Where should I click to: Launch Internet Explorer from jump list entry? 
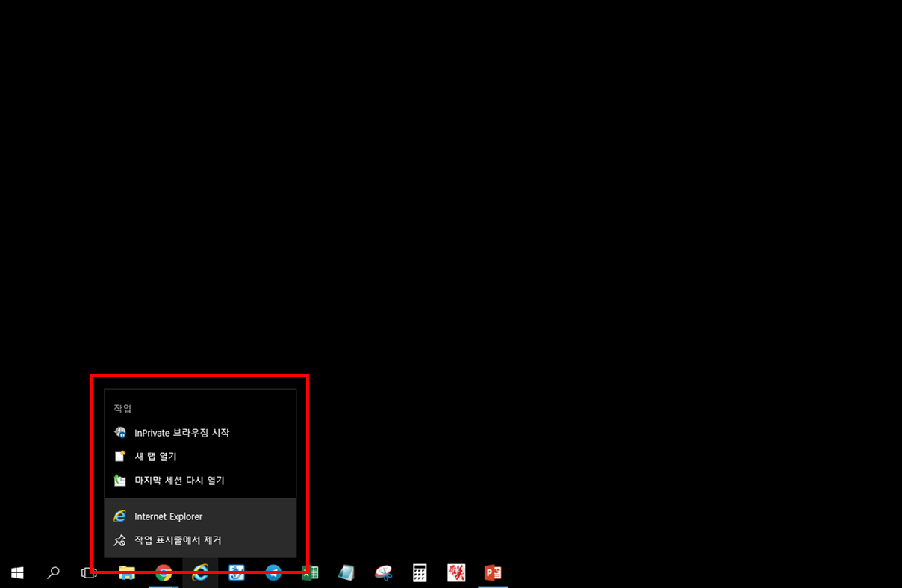point(200,516)
